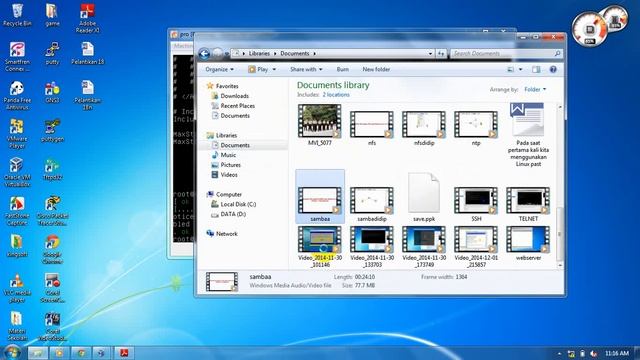The height and width of the screenshot is (360, 640).
Task: Select the puttygen desktop icon
Action: point(52,131)
